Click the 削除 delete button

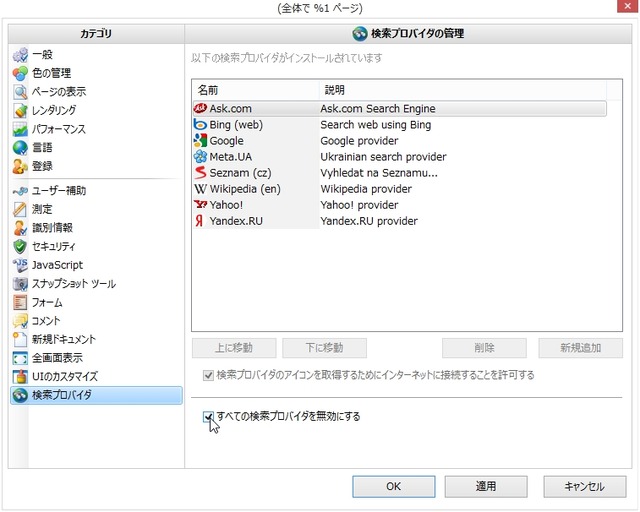point(484,348)
